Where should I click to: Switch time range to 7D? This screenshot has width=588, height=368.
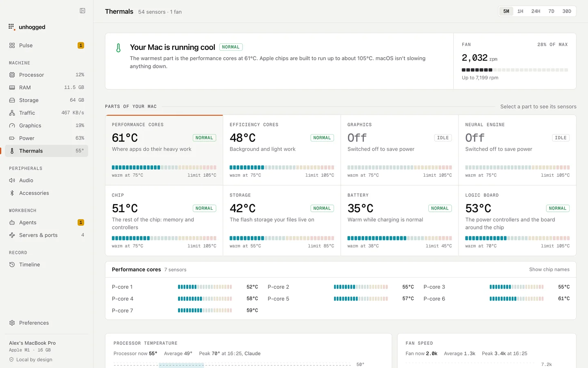(x=551, y=11)
